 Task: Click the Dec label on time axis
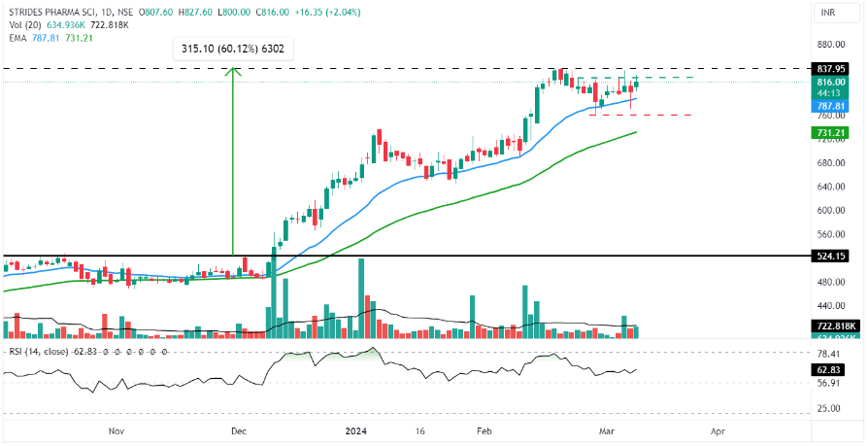click(239, 429)
